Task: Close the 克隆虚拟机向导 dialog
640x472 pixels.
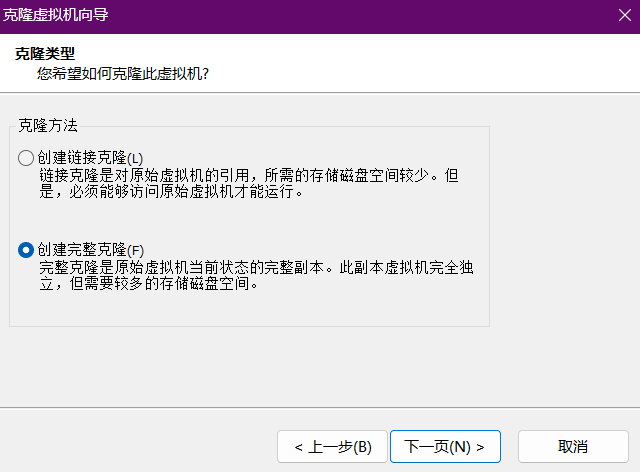Action: (x=624, y=16)
